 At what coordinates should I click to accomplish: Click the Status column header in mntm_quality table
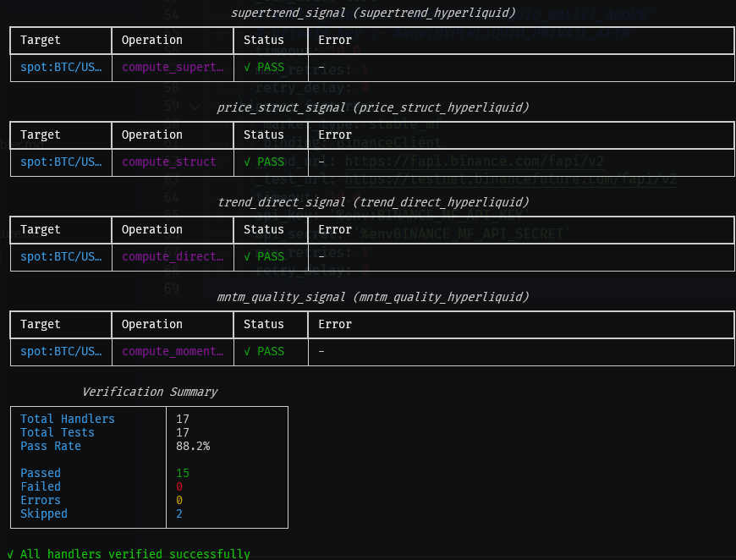pos(263,324)
